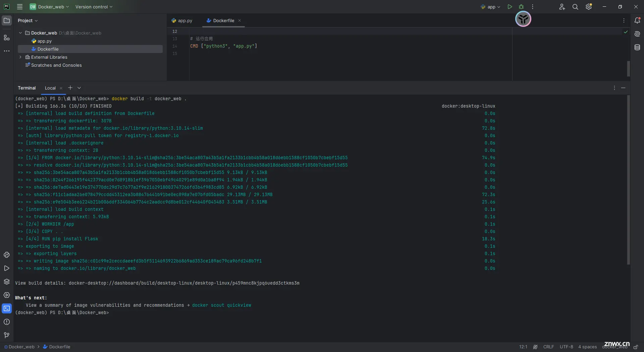Open the CRLF line separator selector

click(x=549, y=347)
